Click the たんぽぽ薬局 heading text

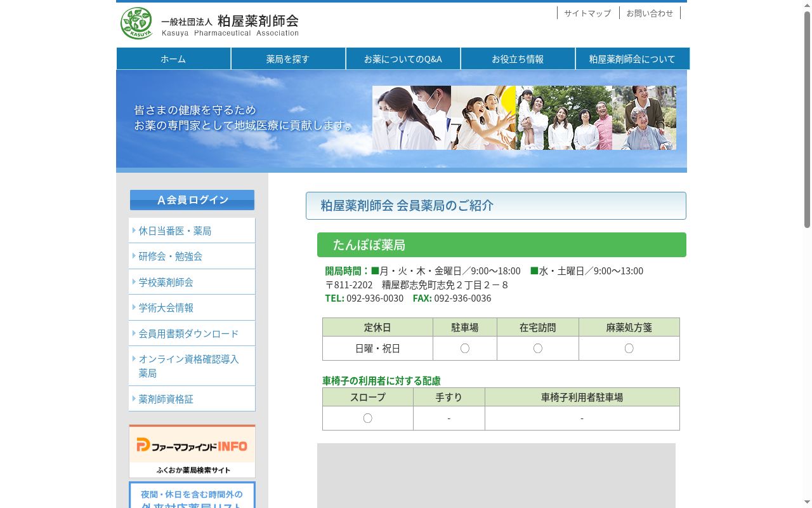tap(369, 245)
